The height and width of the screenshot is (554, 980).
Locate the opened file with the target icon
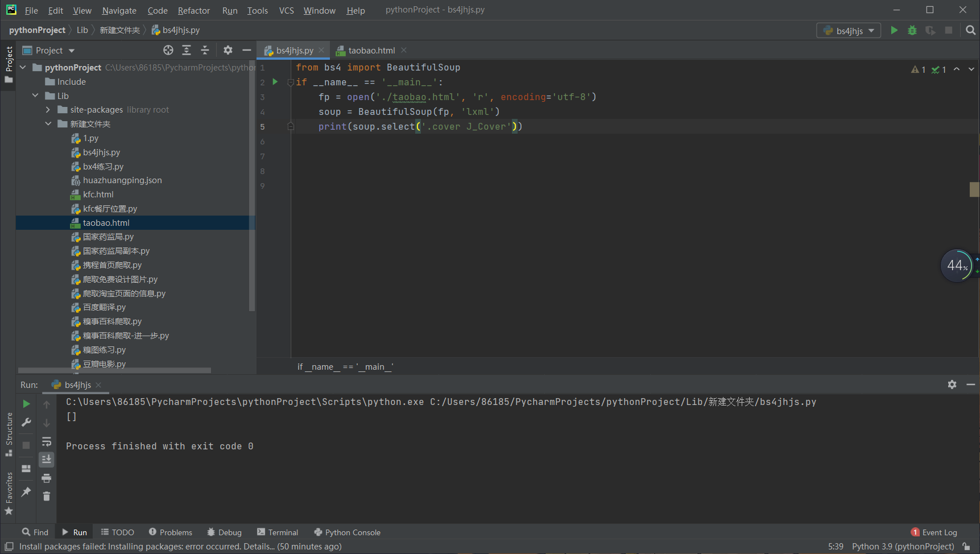pos(168,50)
